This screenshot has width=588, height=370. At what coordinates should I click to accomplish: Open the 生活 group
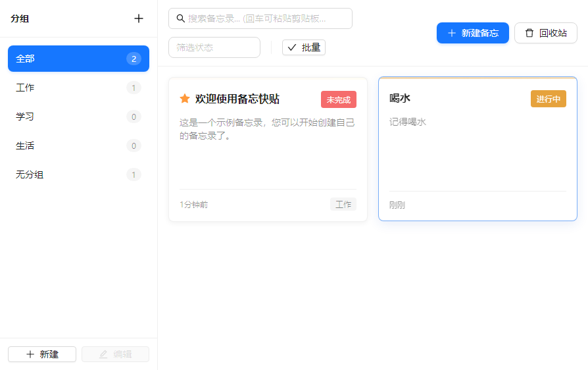[x=78, y=145]
